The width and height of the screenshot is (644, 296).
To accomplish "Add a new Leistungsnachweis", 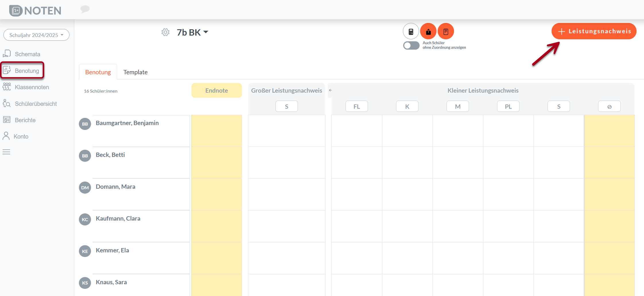I will tap(594, 31).
